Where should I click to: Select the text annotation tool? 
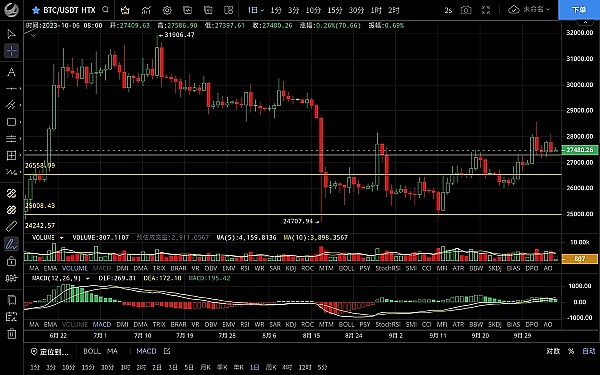11,72
